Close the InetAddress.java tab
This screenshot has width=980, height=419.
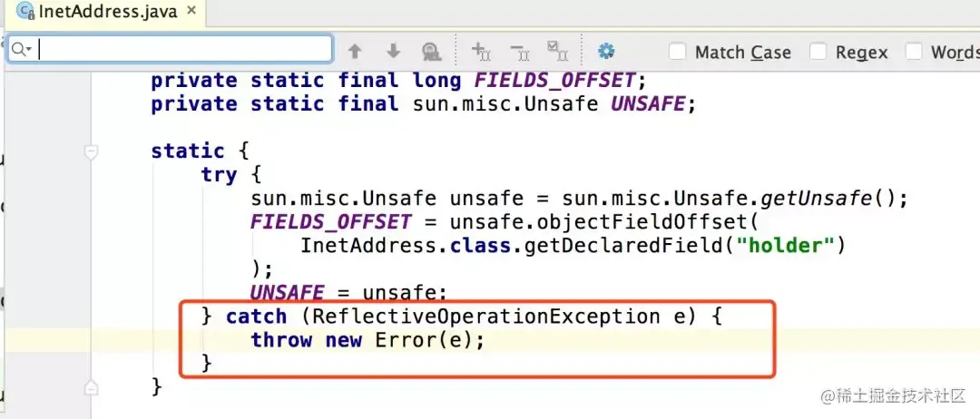point(192,11)
